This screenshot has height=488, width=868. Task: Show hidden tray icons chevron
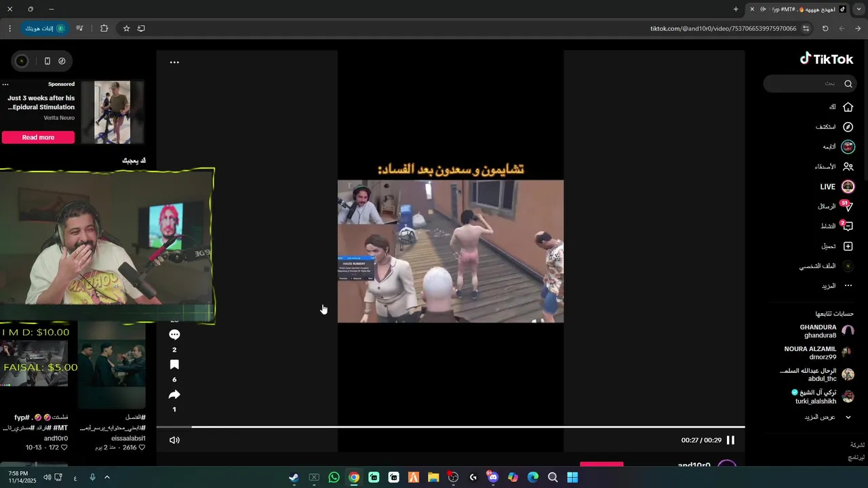(106, 477)
